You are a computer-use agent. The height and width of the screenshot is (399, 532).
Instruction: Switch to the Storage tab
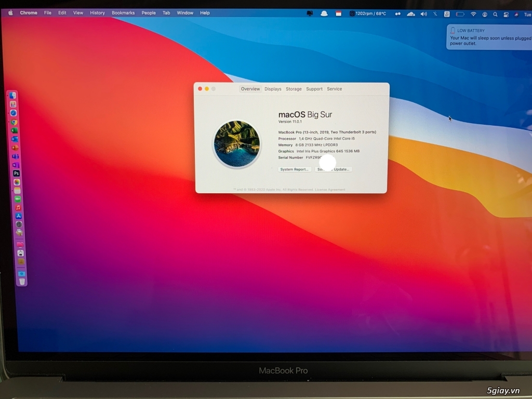point(294,89)
